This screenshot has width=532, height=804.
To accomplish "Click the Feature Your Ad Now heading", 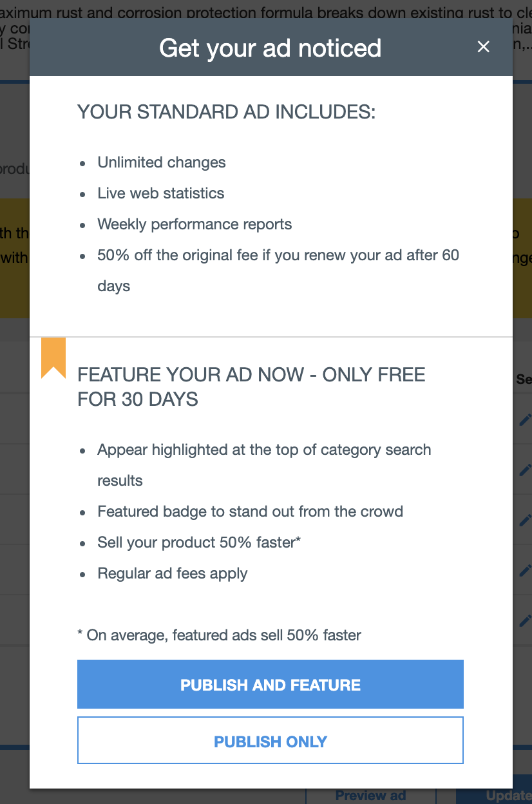I will click(251, 387).
